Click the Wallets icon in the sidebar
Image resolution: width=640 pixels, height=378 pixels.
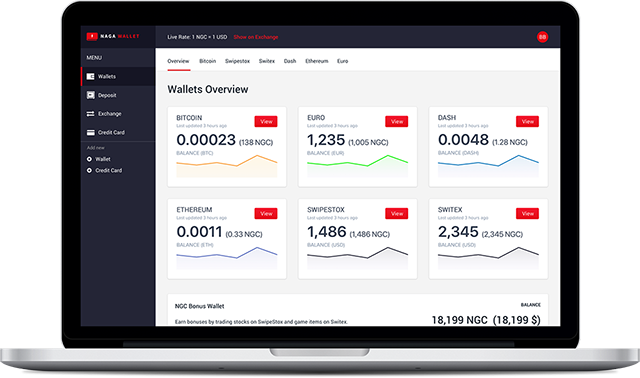click(x=91, y=76)
